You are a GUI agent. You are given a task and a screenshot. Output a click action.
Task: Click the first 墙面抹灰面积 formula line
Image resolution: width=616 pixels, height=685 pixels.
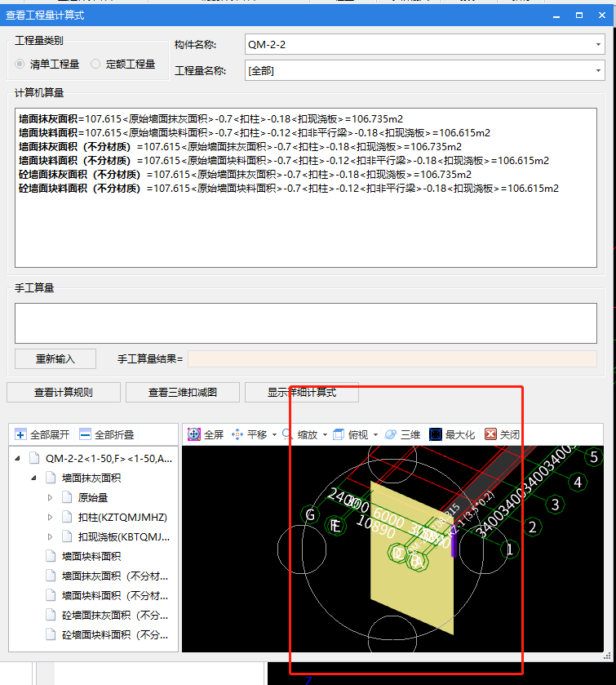[x=211, y=119]
